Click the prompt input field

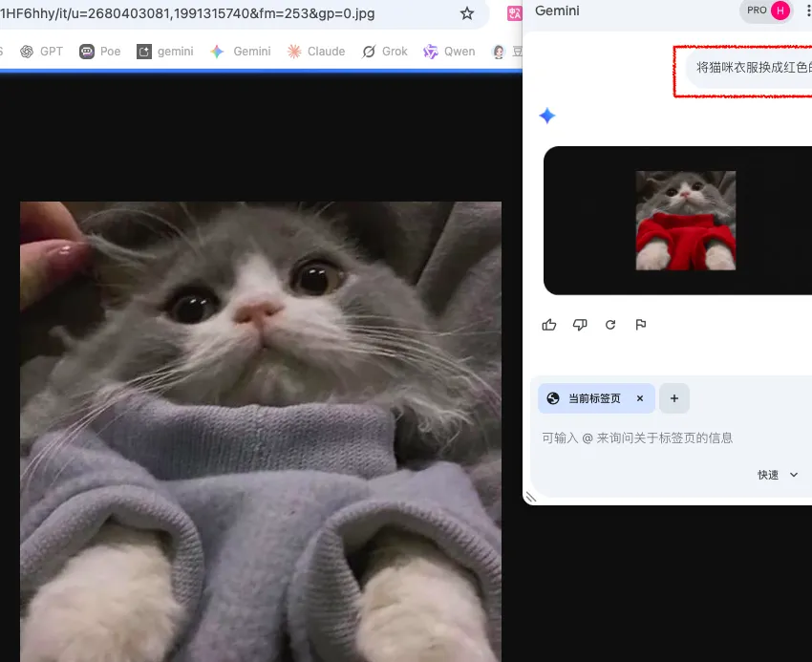(672, 438)
